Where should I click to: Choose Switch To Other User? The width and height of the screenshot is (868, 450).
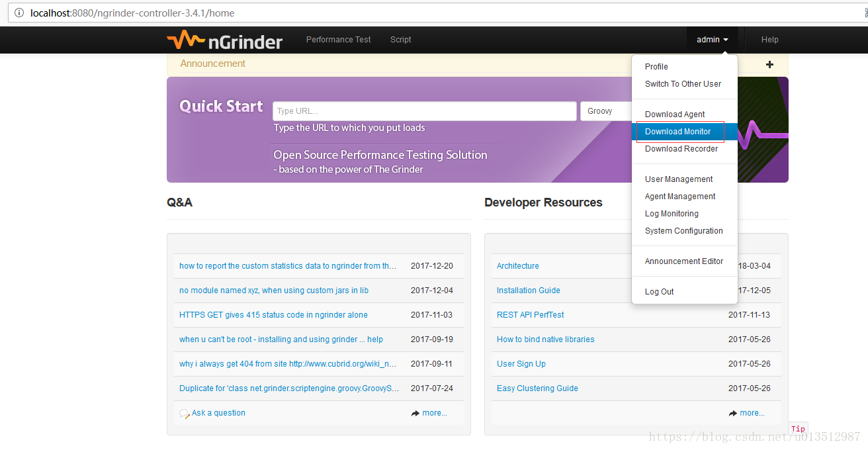685,84
